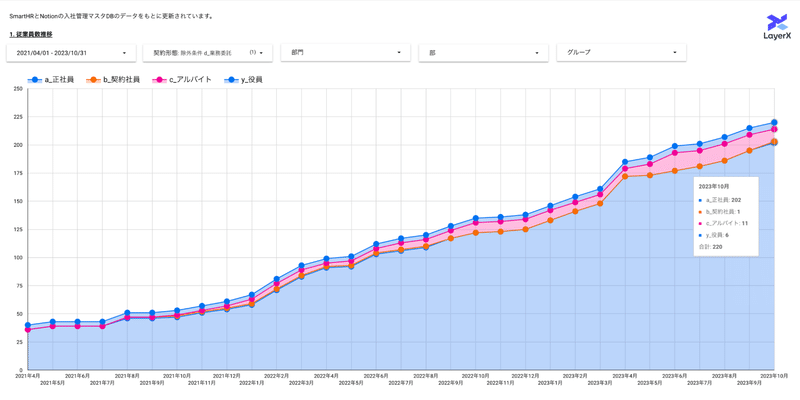800x400 pixels.
Task: Expand the 部門 filter dropdown
Action: pos(345,53)
